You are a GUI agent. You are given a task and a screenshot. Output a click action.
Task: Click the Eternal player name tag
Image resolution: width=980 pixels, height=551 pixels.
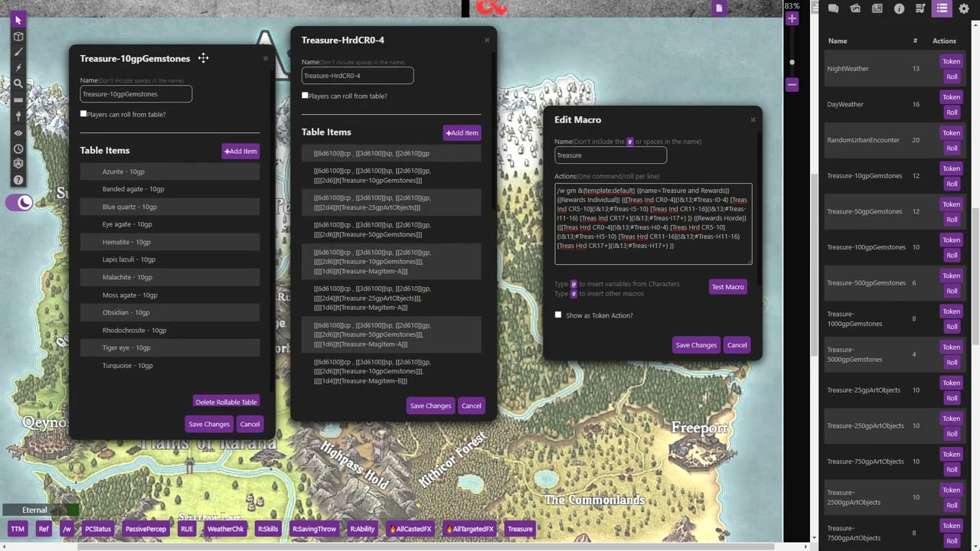pos(34,510)
